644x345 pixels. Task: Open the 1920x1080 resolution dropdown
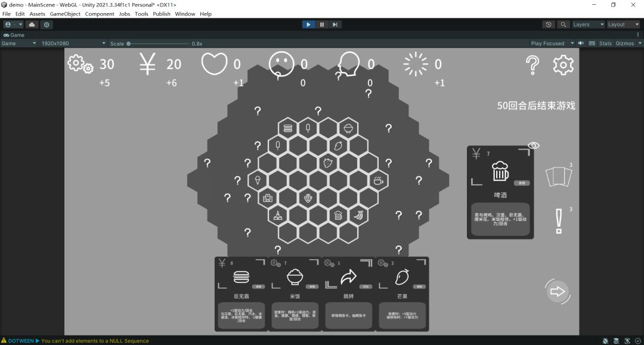click(73, 43)
